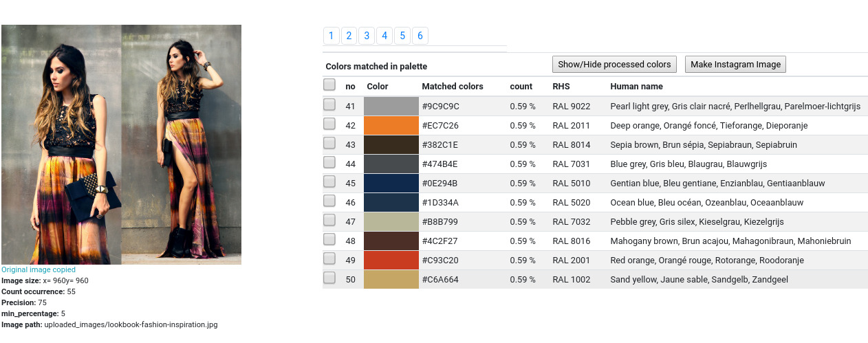Choose the Ocean blue #1D334A swatch
The image size is (868, 343).
click(391, 203)
